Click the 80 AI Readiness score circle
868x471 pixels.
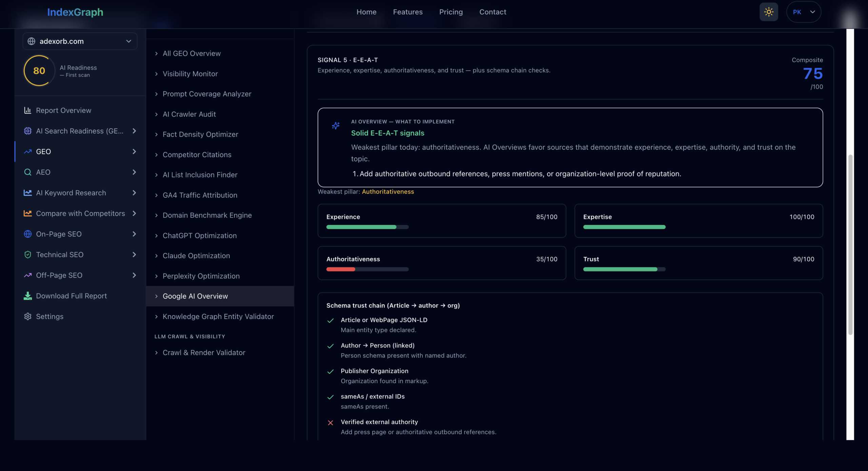39,71
